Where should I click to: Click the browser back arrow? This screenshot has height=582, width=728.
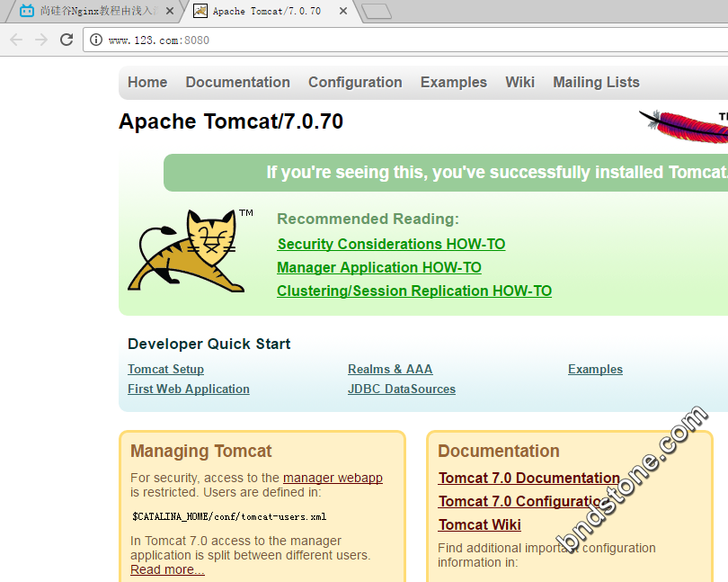16,40
